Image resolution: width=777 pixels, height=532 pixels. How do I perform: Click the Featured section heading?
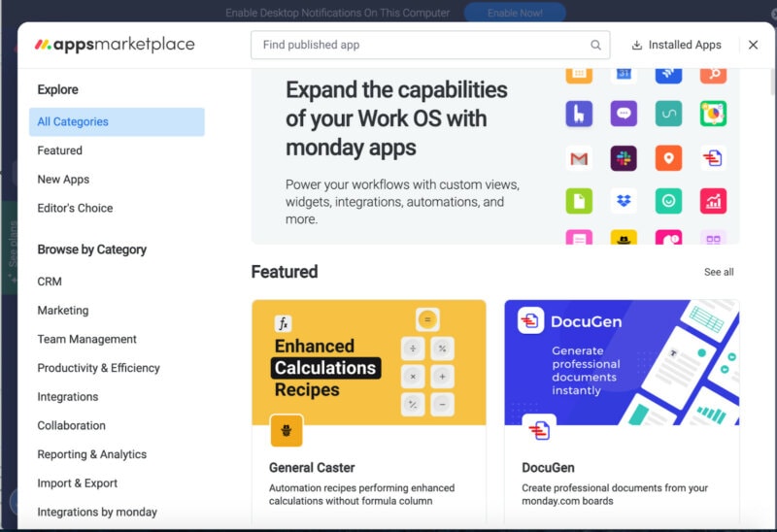285,272
